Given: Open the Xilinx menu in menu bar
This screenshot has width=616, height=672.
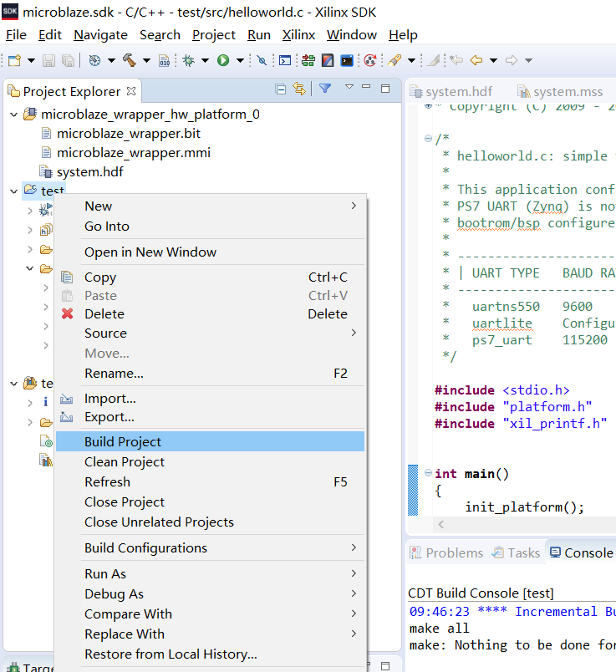Looking at the screenshot, I should pos(298,35).
